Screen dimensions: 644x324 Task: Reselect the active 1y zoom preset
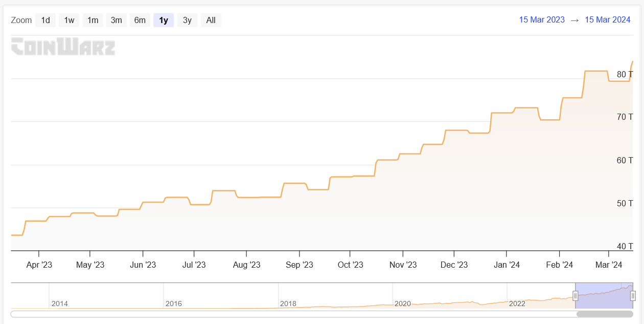[164, 20]
